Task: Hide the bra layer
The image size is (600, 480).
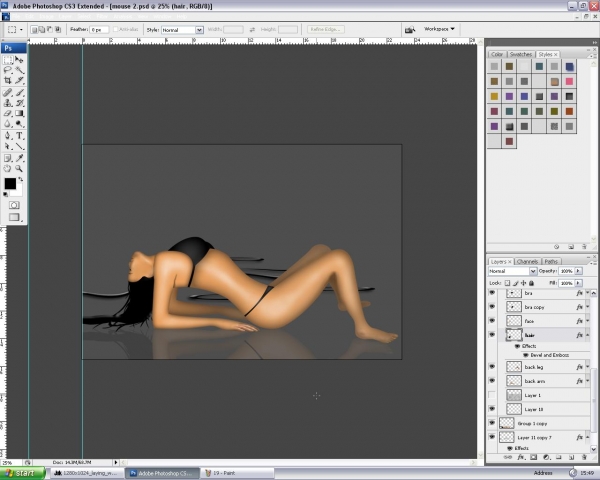Action: (492, 293)
